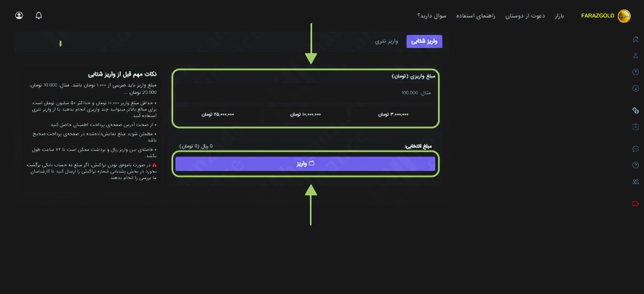Image resolution: width=644 pixels, height=294 pixels.
Task: Select the red logout icon
Action: coord(635,204)
